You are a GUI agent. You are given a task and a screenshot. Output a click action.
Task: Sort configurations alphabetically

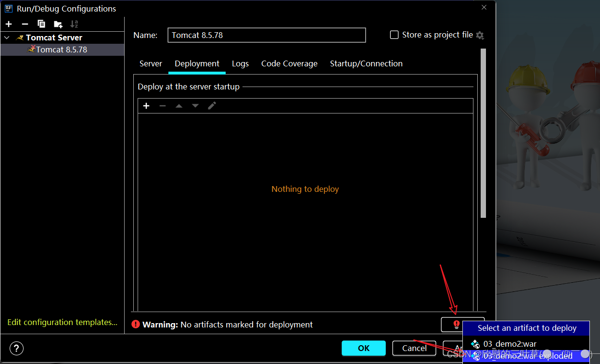point(74,24)
